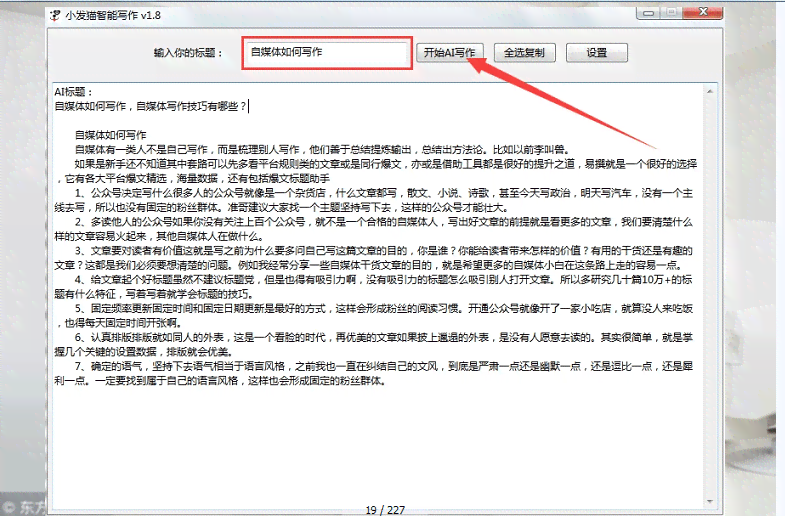Click the 全选复制 button
This screenshot has width=785, height=516.
coord(525,53)
